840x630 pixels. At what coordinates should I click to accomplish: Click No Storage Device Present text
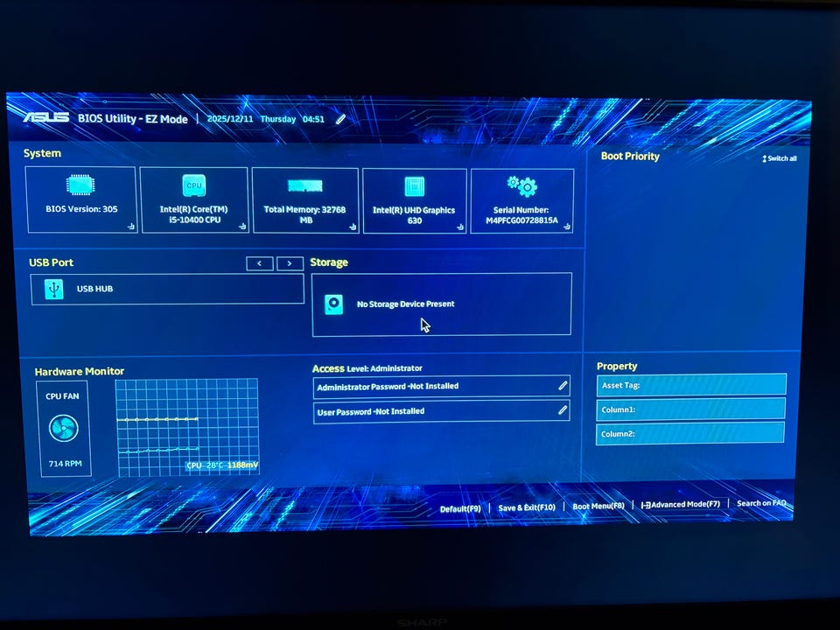click(405, 304)
